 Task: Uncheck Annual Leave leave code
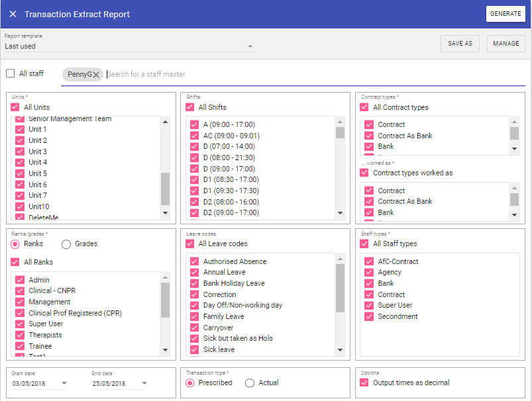pos(195,273)
